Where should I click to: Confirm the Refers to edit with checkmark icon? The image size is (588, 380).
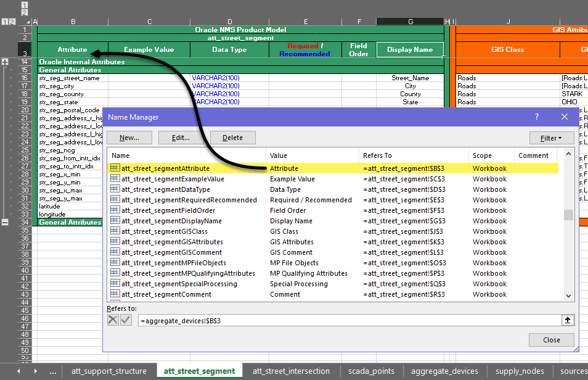[126, 320]
